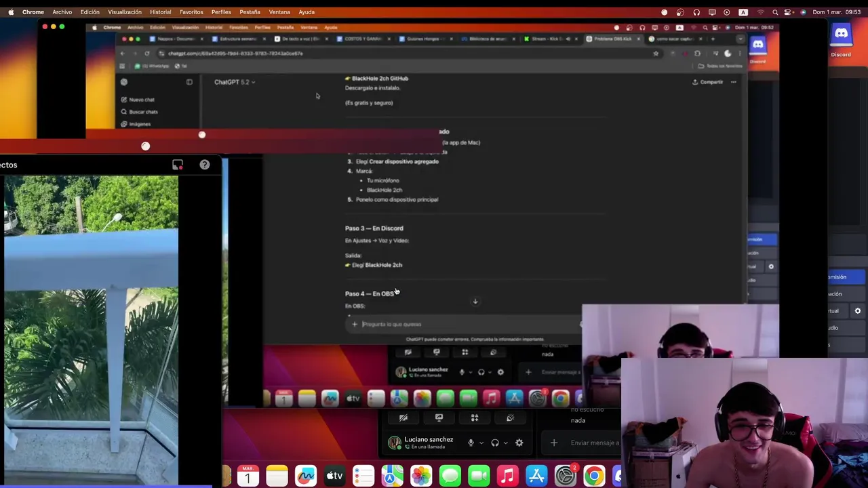Open the Historial menu in the top menu bar

[x=160, y=12]
